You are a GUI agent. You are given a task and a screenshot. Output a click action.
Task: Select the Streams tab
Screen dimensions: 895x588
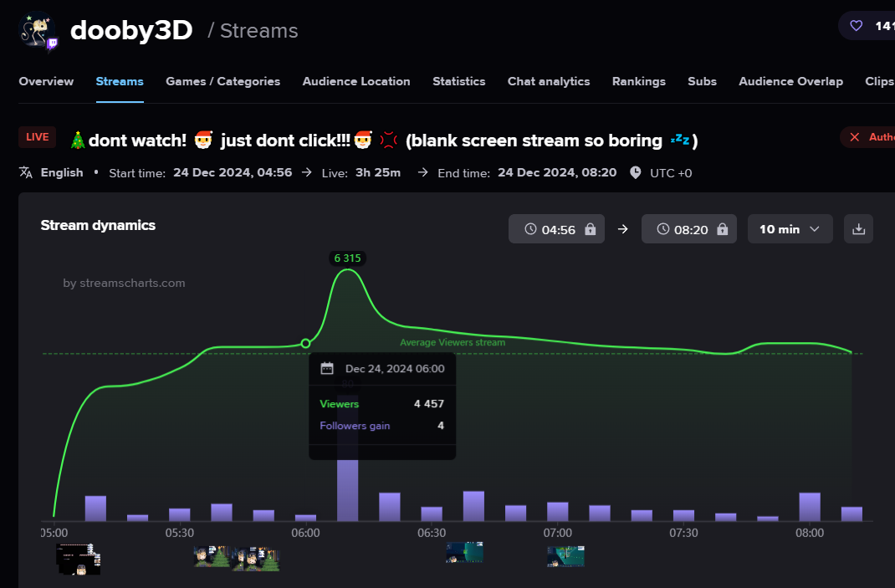tap(120, 82)
